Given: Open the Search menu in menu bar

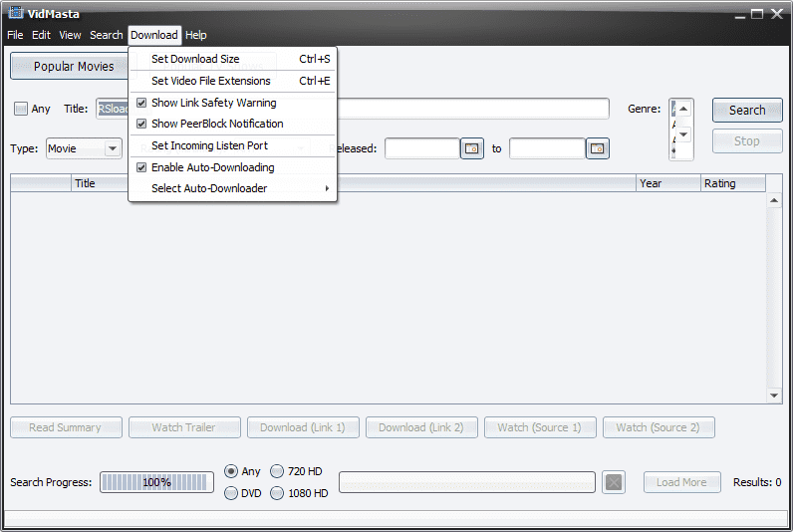Looking at the screenshot, I should point(106,35).
